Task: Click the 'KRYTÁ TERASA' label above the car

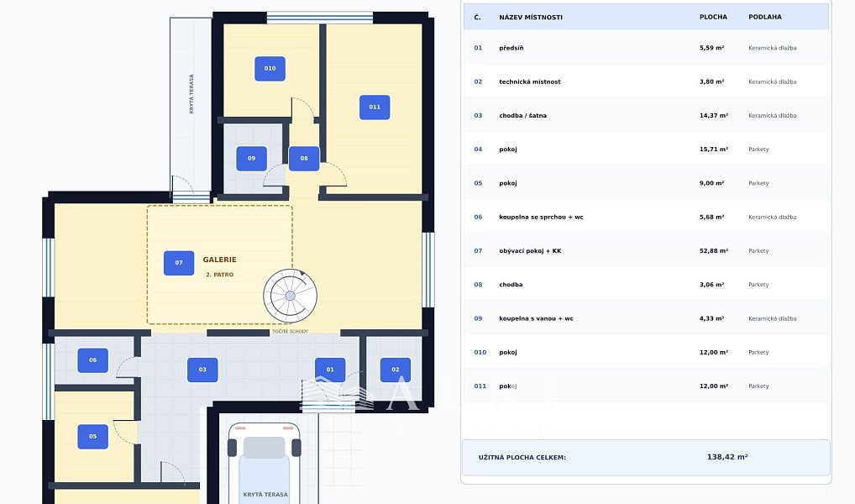Action: [x=265, y=495]
